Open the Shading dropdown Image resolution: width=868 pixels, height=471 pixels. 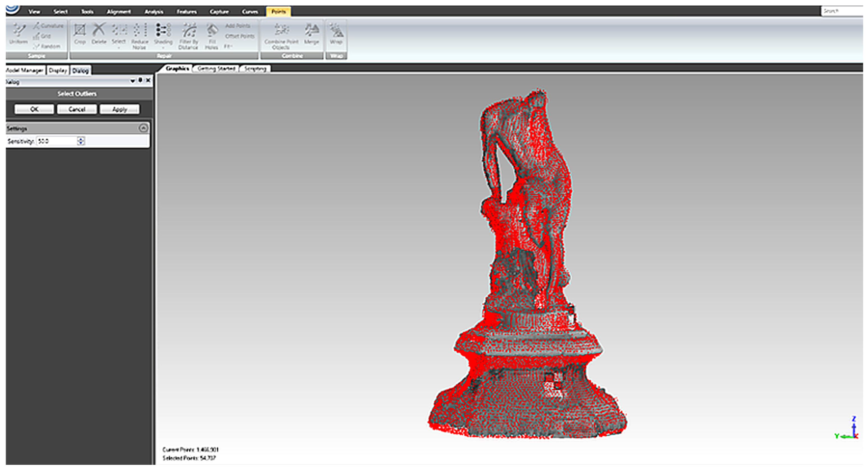coord(163,47)
